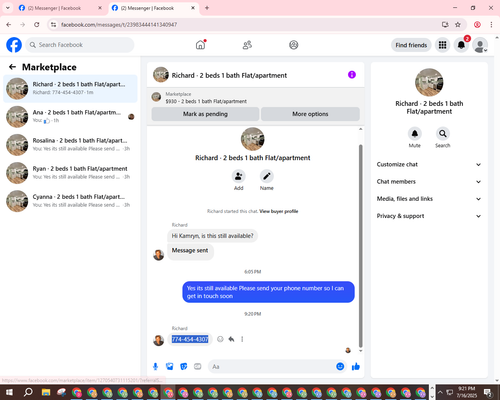Open Cyanna conversation in list
The width and height of the screenshot is (500, 400).
pyautogui.click(x=70, y=201)
